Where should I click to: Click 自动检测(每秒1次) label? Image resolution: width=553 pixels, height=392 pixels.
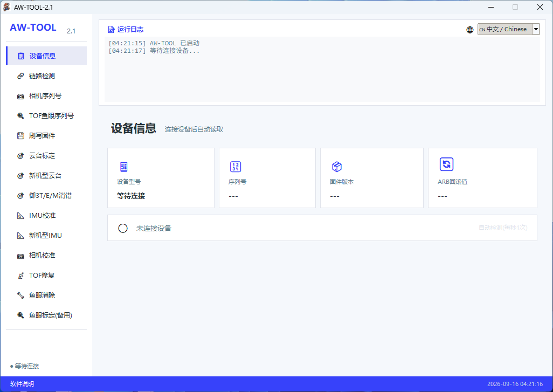(503, 228)
